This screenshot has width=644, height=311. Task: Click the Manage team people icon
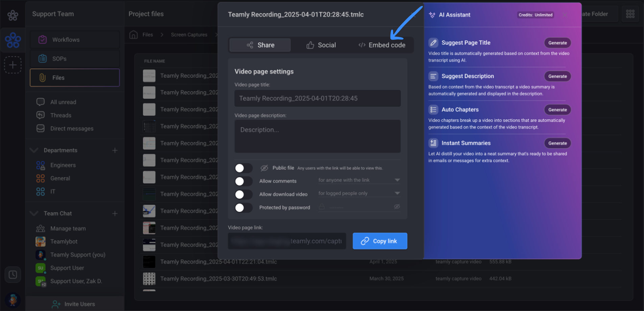[x=40, y=229]
